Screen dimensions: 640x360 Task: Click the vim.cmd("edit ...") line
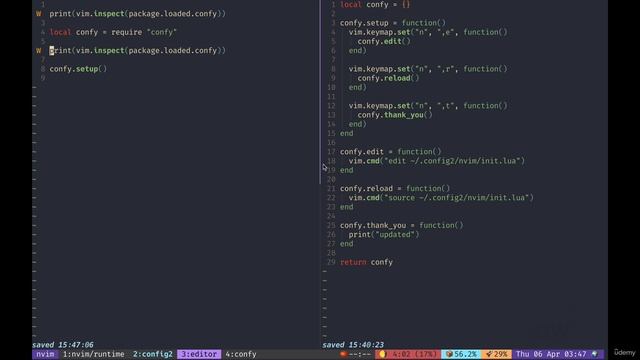(437, 161)
